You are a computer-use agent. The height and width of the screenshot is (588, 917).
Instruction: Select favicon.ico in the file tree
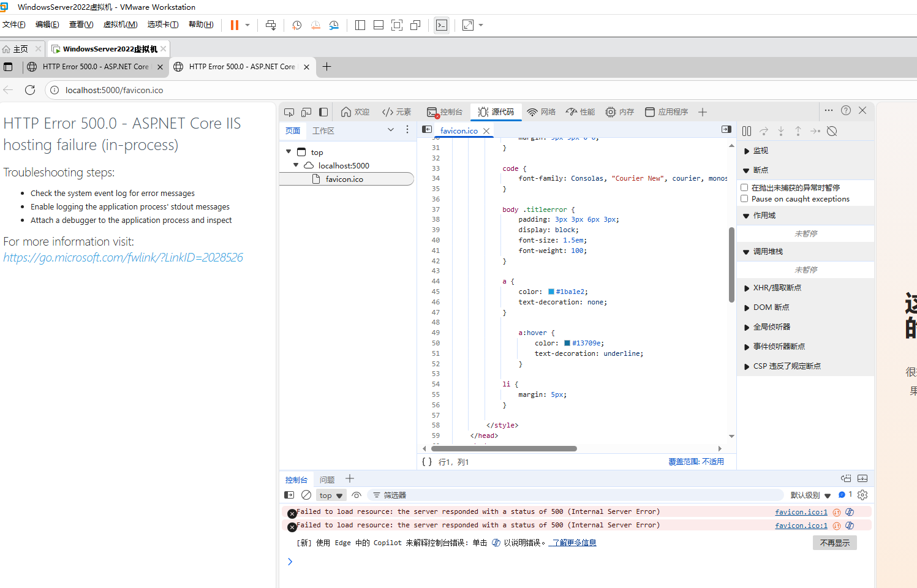coord(347,179)
